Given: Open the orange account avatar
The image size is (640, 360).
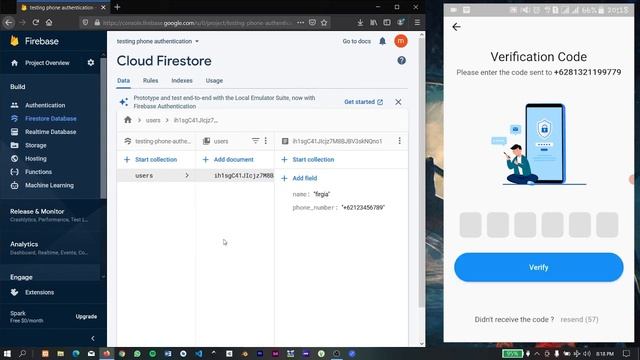Looking at the screenshot, I should pos(401,41).
